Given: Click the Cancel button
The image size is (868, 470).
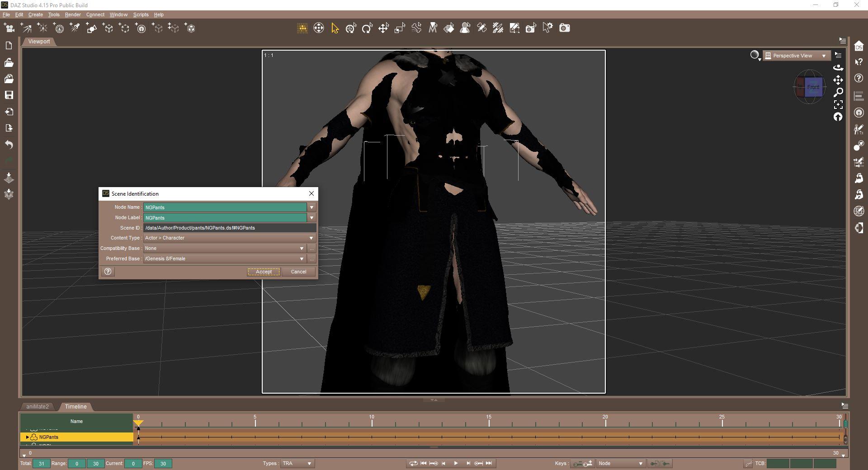Looking at the screenshot, I should point(298,272).
